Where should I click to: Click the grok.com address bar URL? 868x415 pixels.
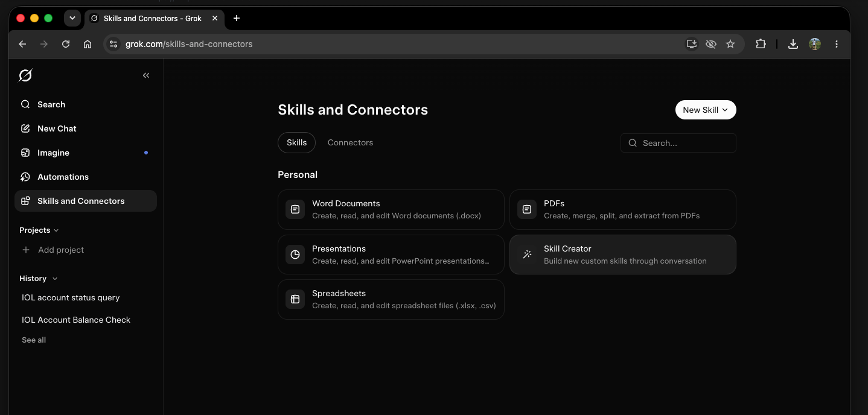pyautogui.click(x=189, y=44)
